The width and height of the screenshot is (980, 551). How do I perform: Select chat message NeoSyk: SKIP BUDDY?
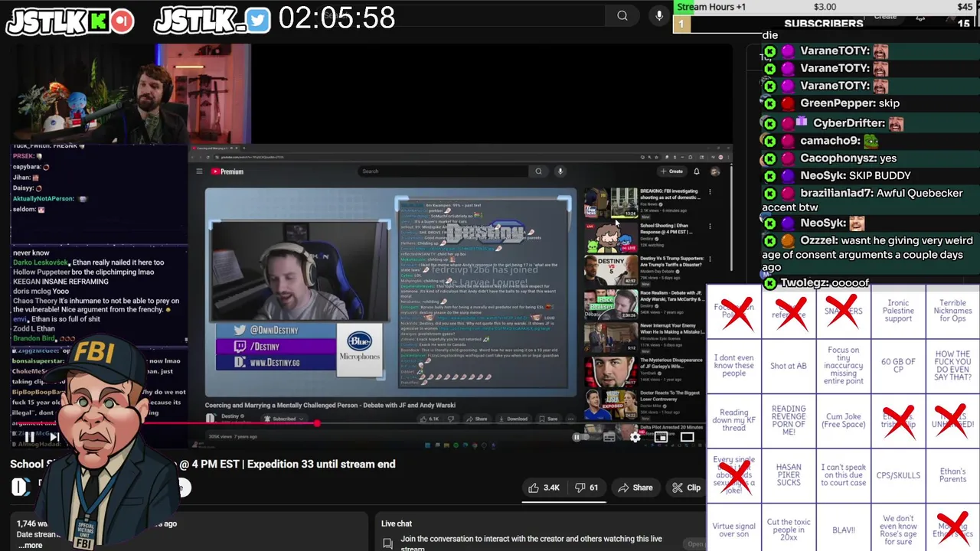855,175
